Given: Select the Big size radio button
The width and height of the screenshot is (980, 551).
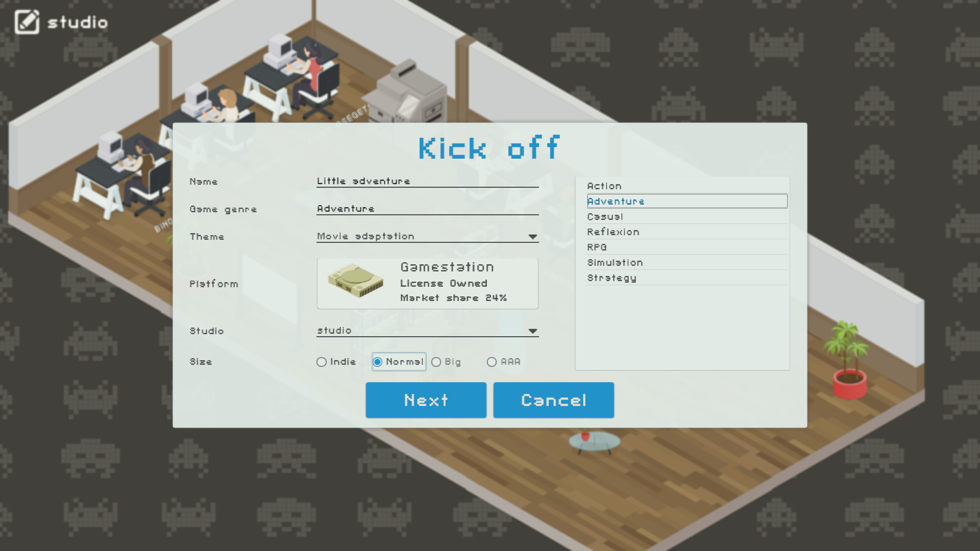Looking at the screenshot, I should [436, 362].
